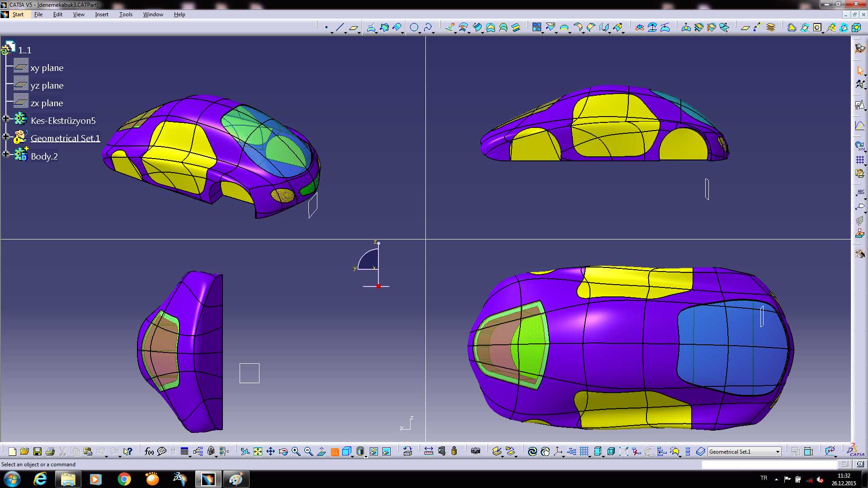Open the Design Table tool

pos(184,451)
